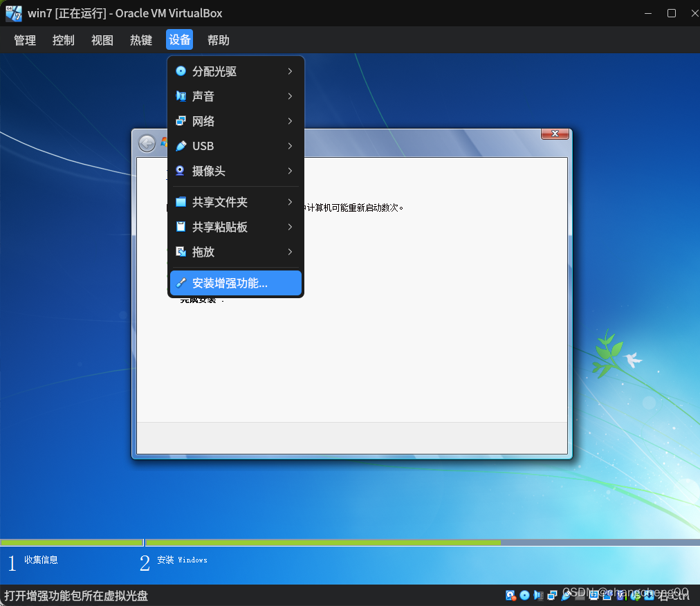Click the optical disc icon beside 分配光驱
The height and width of the screenshot is (606, 700).
181,71
